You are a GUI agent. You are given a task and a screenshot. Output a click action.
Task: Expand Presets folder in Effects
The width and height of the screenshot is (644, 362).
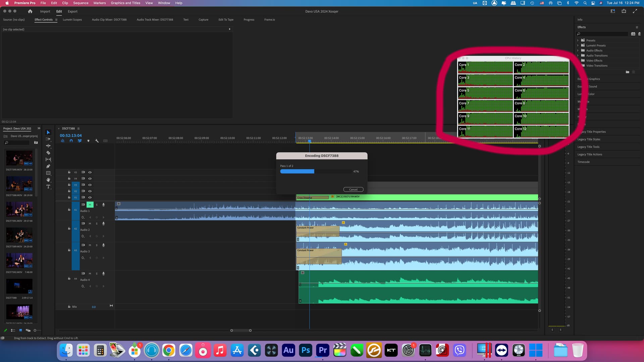pyautogui.click(x=578, y=40)
